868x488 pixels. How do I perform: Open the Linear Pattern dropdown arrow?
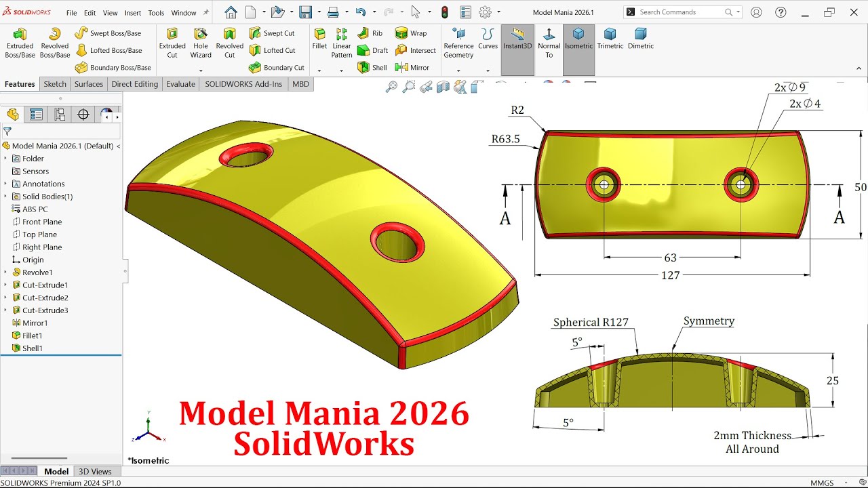coord(341,70)
